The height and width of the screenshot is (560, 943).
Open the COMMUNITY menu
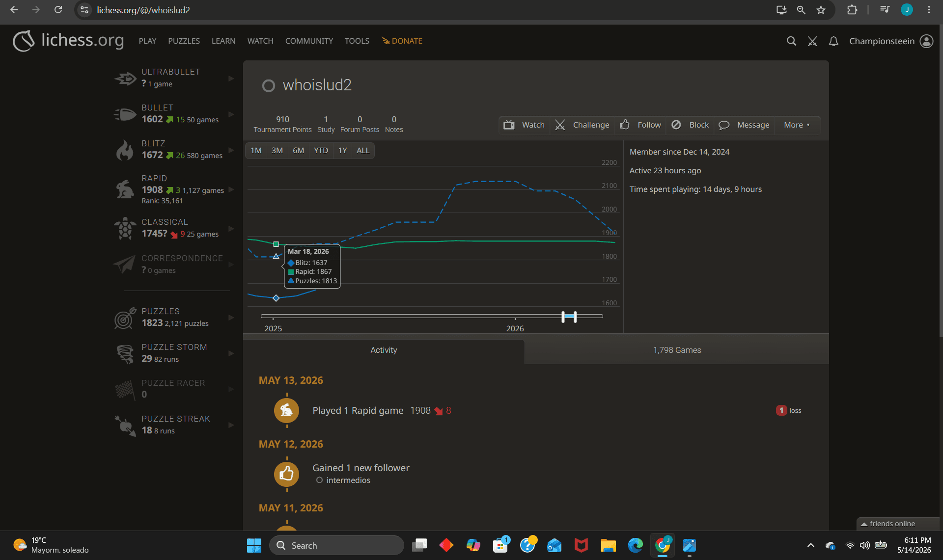[309, 41]
